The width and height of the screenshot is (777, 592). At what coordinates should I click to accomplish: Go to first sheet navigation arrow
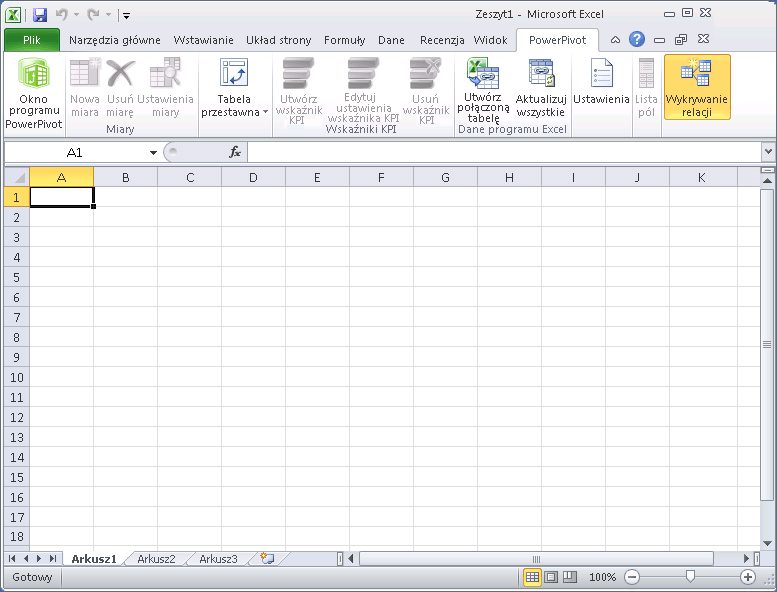[x=12, y=558]
